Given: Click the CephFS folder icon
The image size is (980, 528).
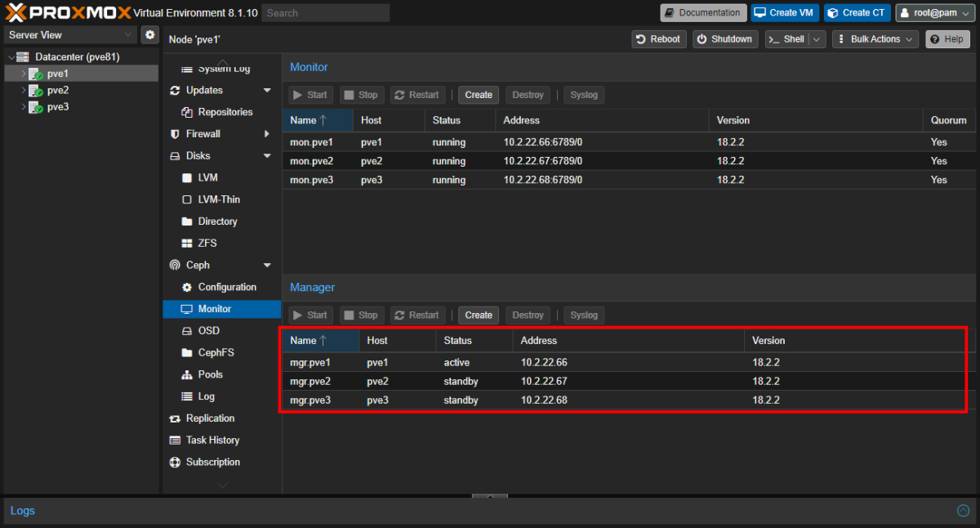Looking at the screenshot, I should (x=187, y=352).
